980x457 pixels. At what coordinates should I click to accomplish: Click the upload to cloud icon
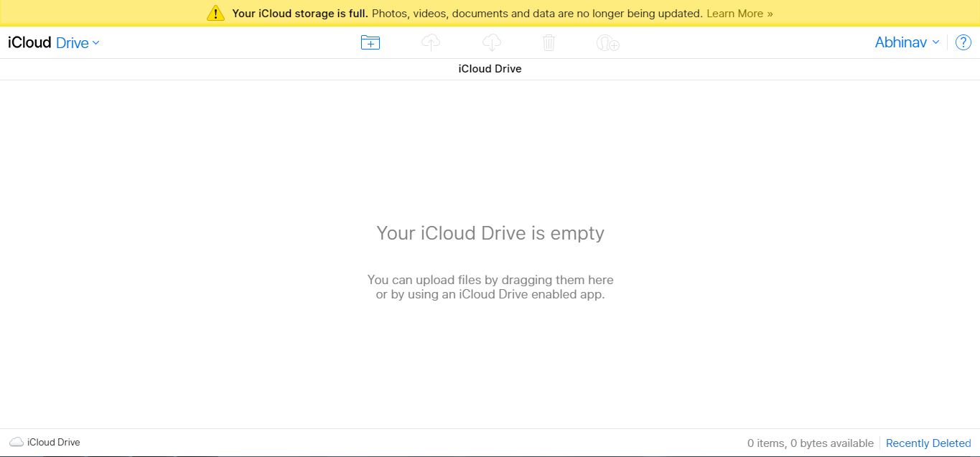click(431, 43)
